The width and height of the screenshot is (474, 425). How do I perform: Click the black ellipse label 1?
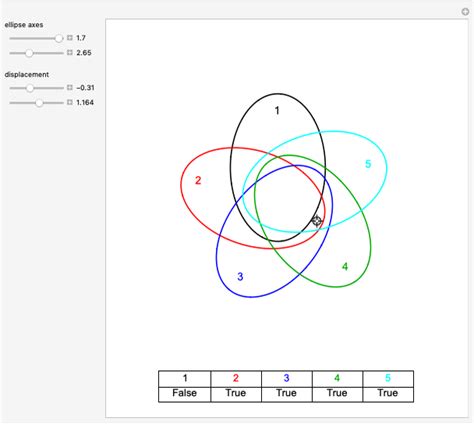(277, 111)
